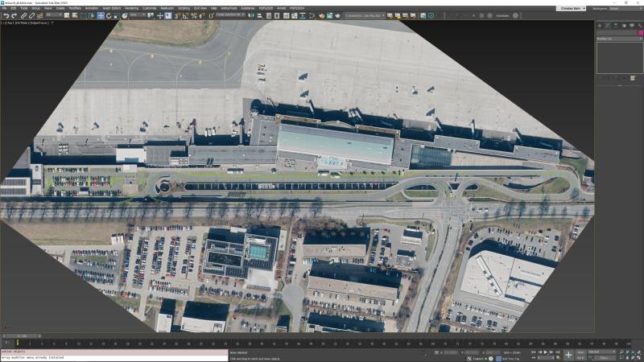Screen dimensions: 644x362
Task: Toggle Auto Key animation mode
Action: coord(580,352)
